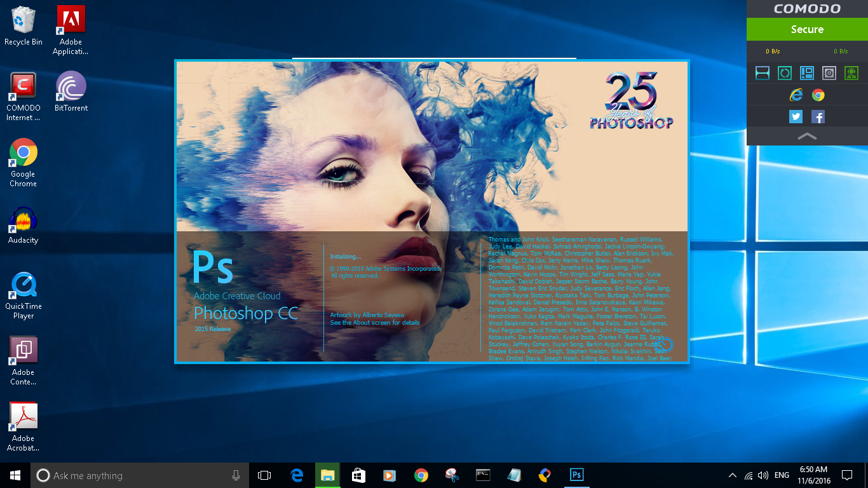Image resolution: width=868 pixels, height=488 pixels.
Task: Click the Comodo update circular arrows icon
Action: coord(785,74)
